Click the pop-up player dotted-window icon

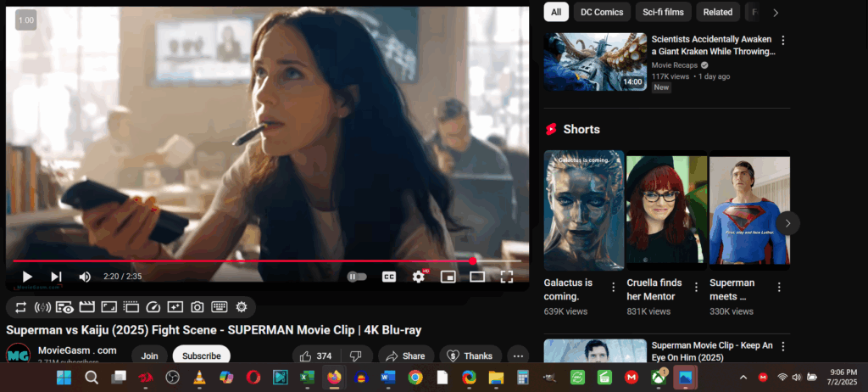pos(131,307)
